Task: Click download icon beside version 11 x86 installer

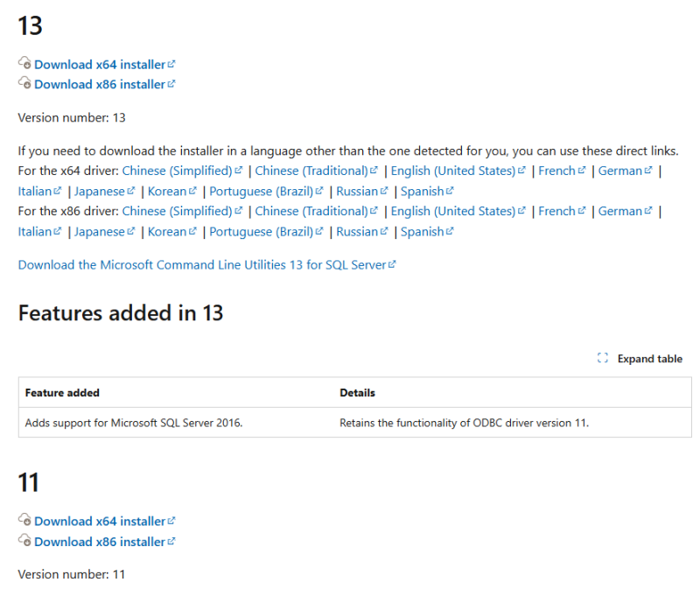Action: 24,541
